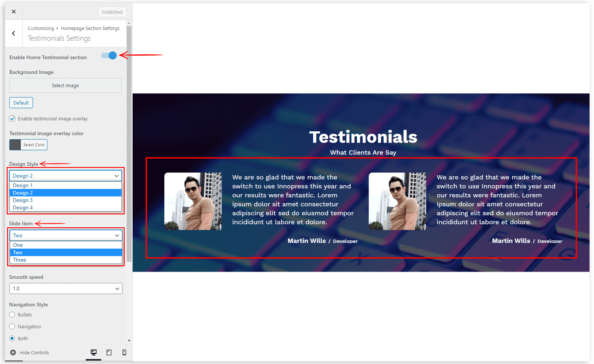Open the overlay color swatch
This screenshot has height=364, width=594.
(x=15, y=145)
